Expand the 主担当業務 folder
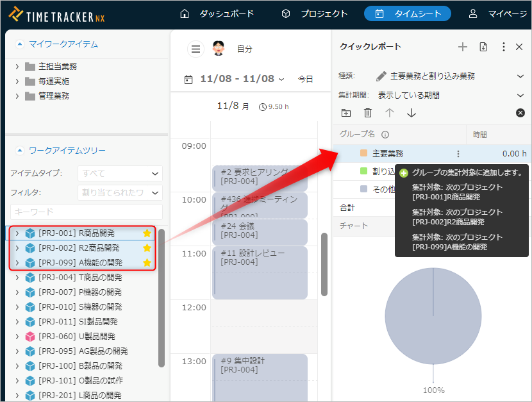 17,67
